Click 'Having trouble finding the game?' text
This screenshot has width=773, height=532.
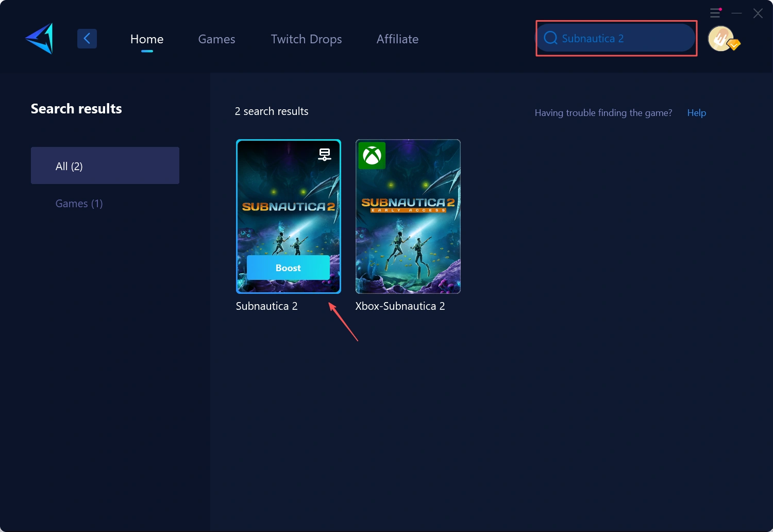click(603, 113)
